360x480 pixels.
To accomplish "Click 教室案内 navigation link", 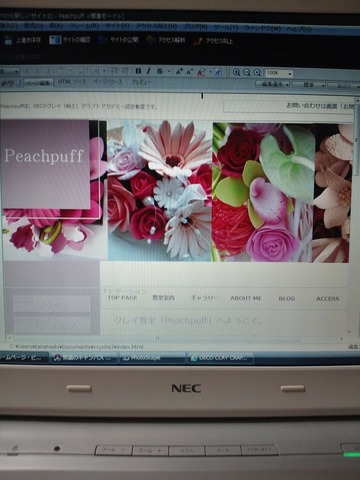I will 163,298.
